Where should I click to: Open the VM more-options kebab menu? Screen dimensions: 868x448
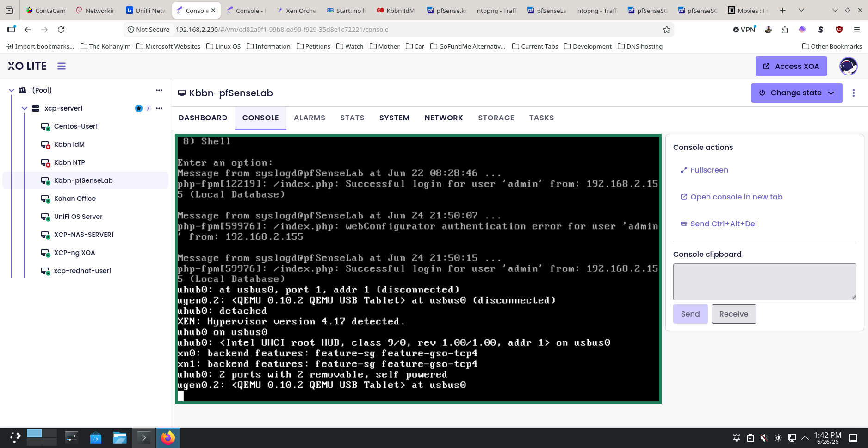854,93
